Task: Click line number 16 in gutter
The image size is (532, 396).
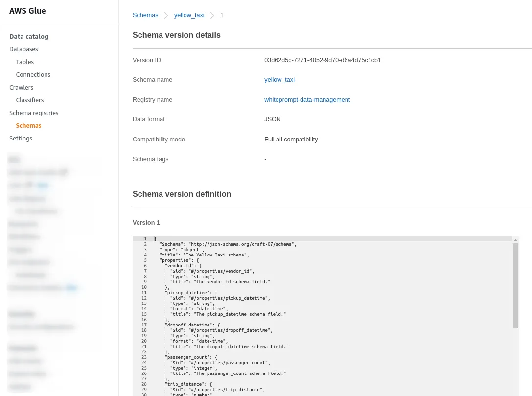Action: (x=144, y=320)
